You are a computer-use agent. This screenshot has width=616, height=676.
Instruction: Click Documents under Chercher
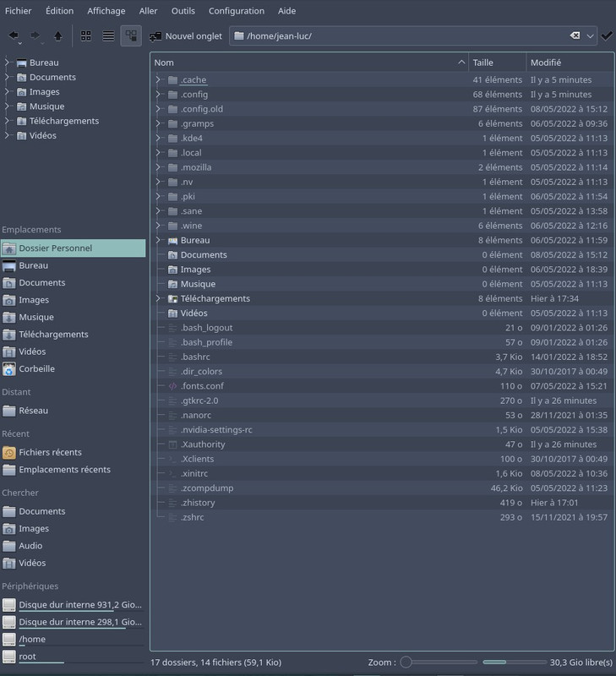point(41,511)
